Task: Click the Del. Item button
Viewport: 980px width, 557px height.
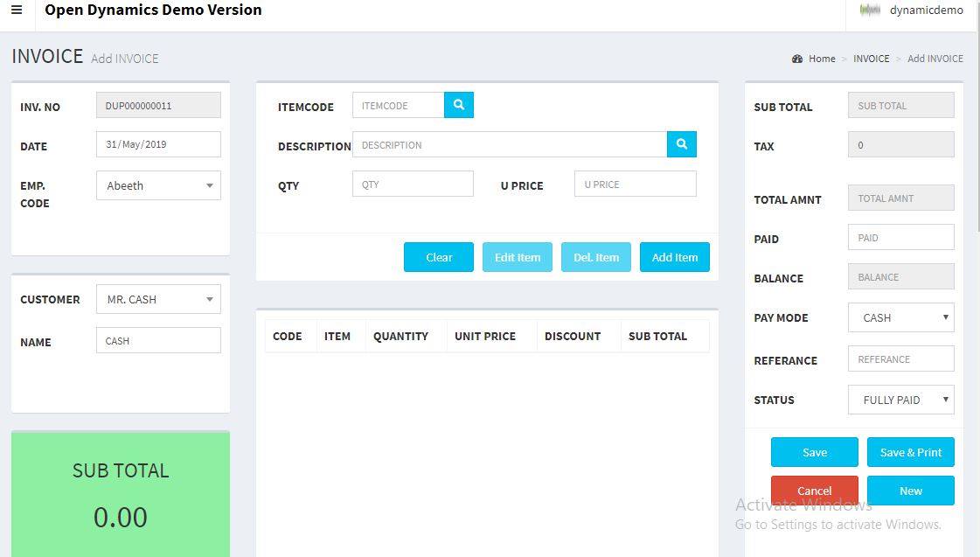Action: (x=596, y=257)
